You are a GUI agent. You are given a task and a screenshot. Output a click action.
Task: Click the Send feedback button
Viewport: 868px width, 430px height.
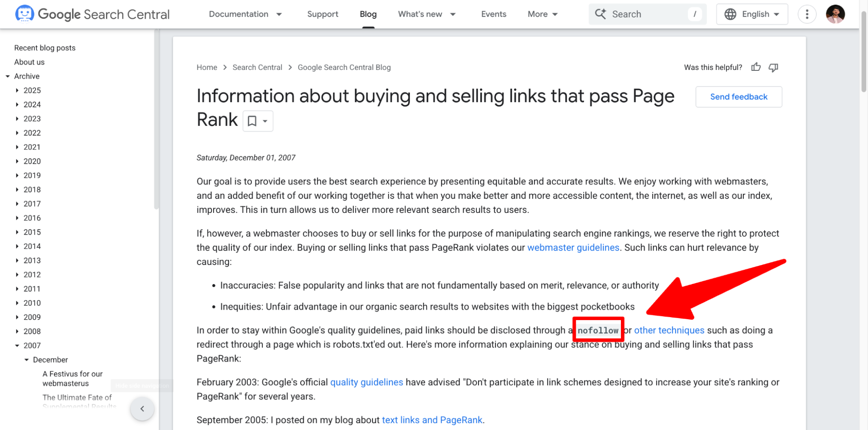click(739, 97)
